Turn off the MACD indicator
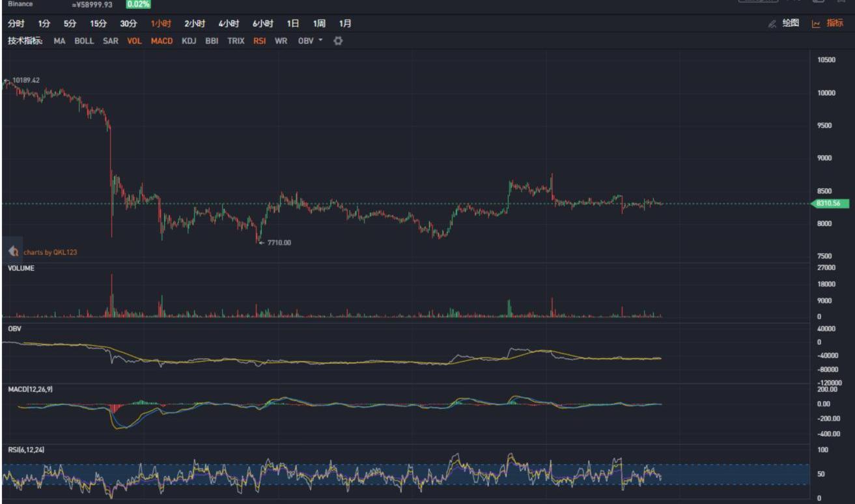This screenshot has height=504, width=855. coord(161,40)
